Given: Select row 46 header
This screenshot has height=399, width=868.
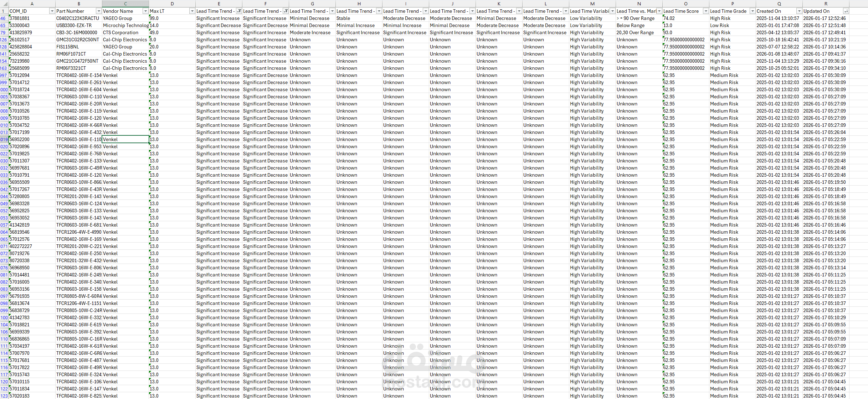Looking at the screenshot, I should (4, 18).
